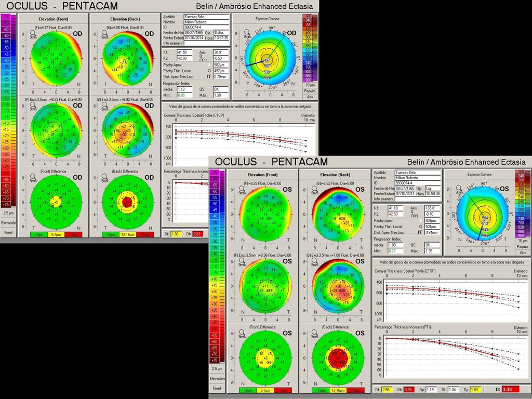Screen dimensions: 532x399
Task: Click the Fixed button in the OS window
Action: point(217,389)
